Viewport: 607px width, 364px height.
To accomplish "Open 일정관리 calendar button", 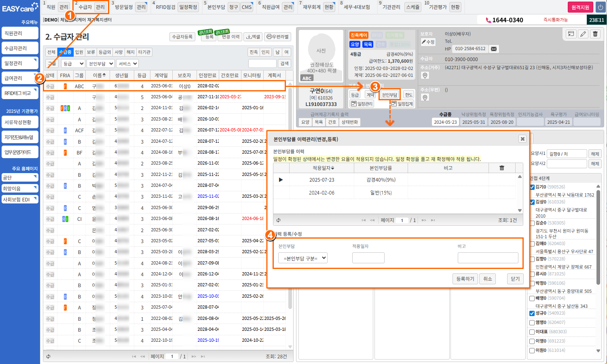I will point(362,104).
